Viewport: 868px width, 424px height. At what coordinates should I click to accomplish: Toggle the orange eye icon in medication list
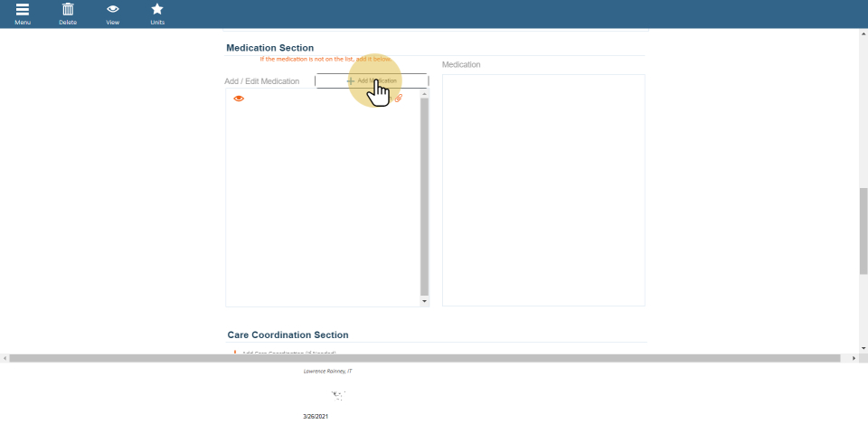point(239,99)
